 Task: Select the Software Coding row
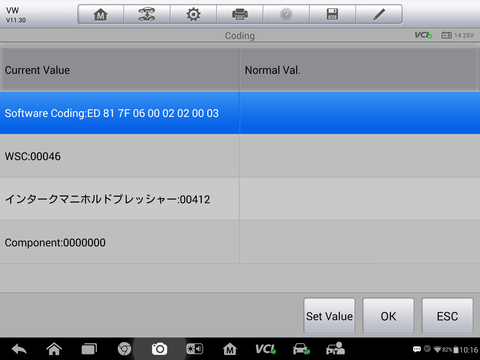point(240,113)
